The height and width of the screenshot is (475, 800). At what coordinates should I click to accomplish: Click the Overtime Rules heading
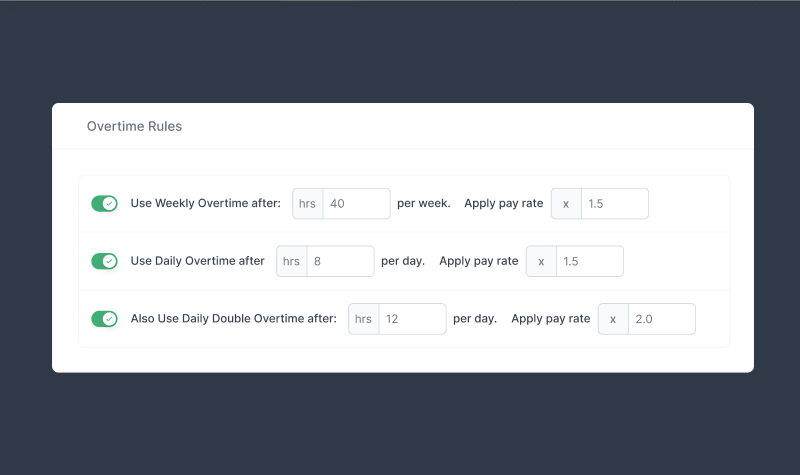click(134, 126)
